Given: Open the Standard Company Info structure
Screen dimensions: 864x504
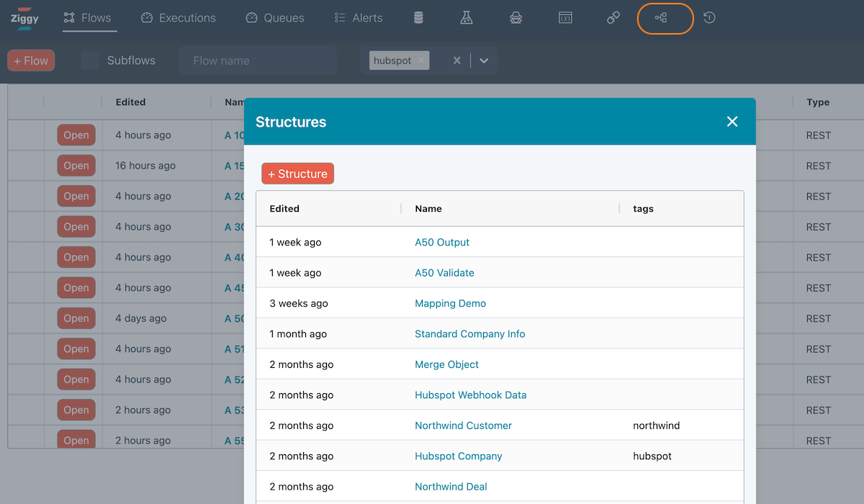Looking at the screenshot, I should (469, 334).
